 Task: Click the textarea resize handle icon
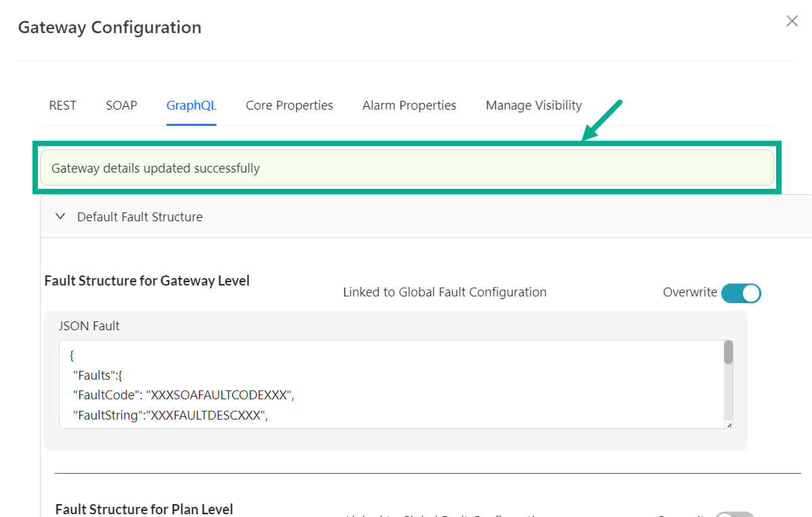coord(728,424)
